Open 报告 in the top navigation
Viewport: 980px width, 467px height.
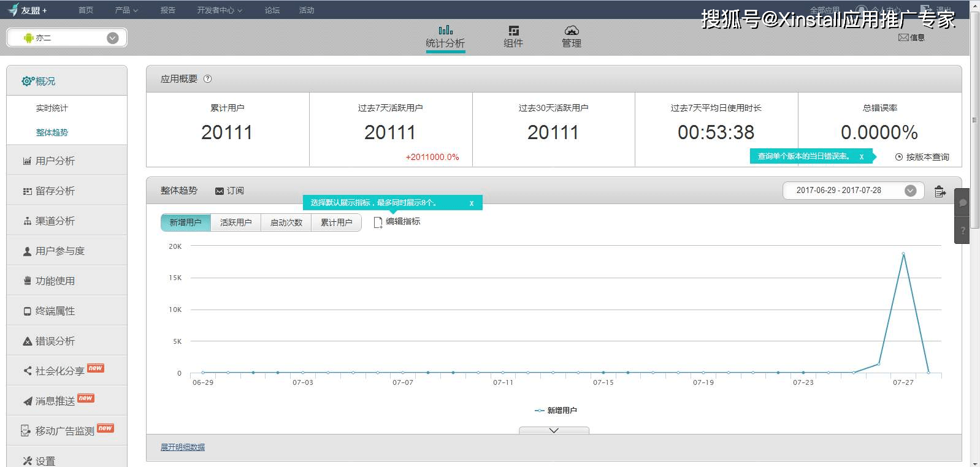coord(167,10)
